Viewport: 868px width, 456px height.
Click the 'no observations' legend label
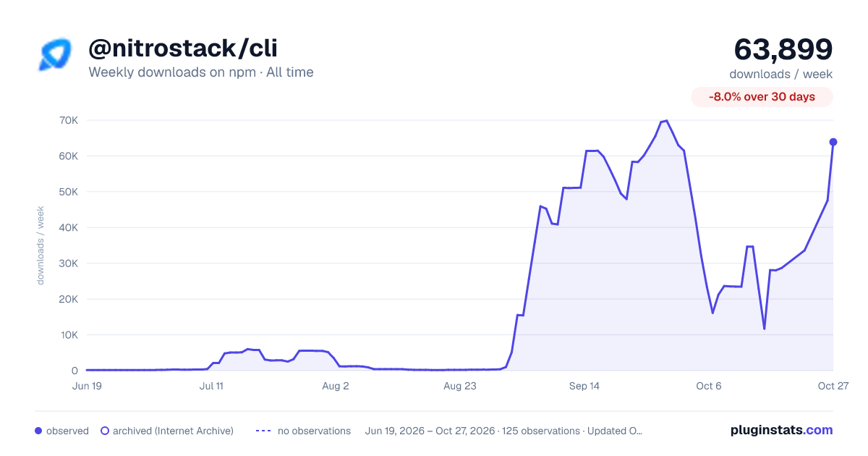point(314,431)
